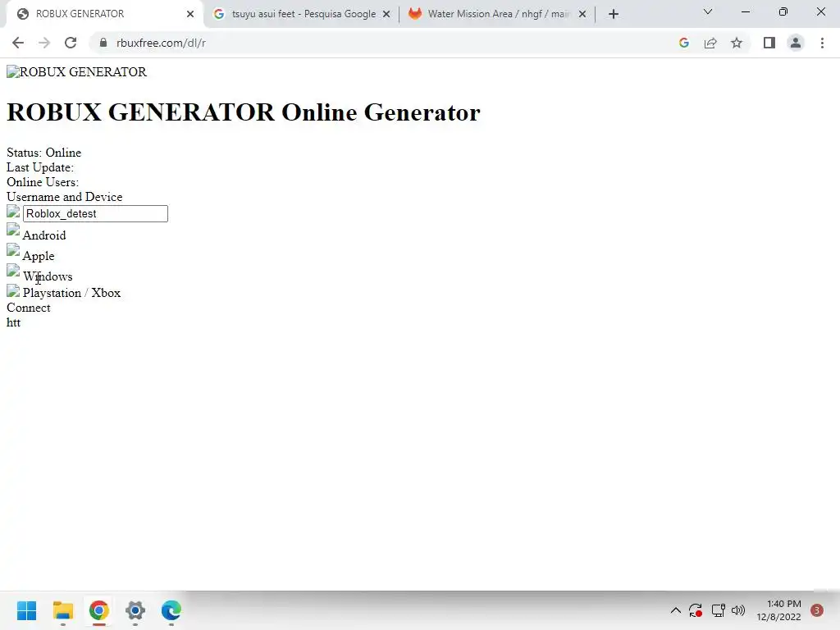840x630 pixels.
Task: Select the Apple device option
Action: click(x=38, y=256)
